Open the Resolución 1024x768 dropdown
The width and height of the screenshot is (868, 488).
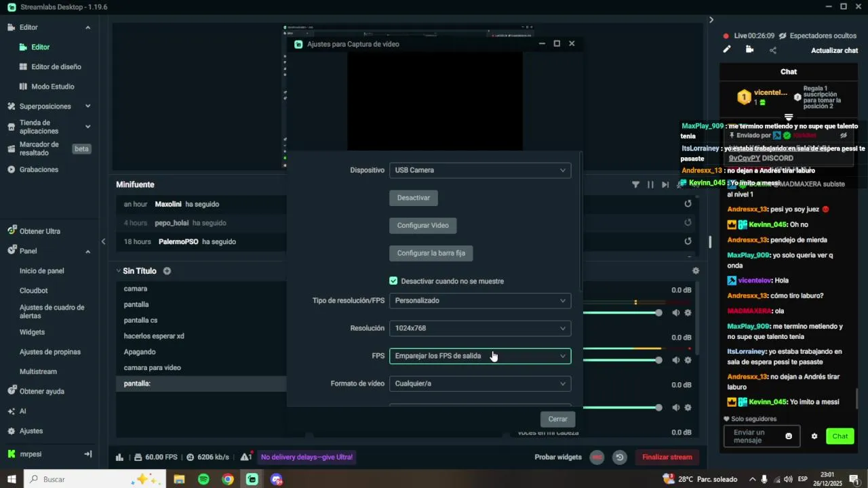[x=480, y=328]
